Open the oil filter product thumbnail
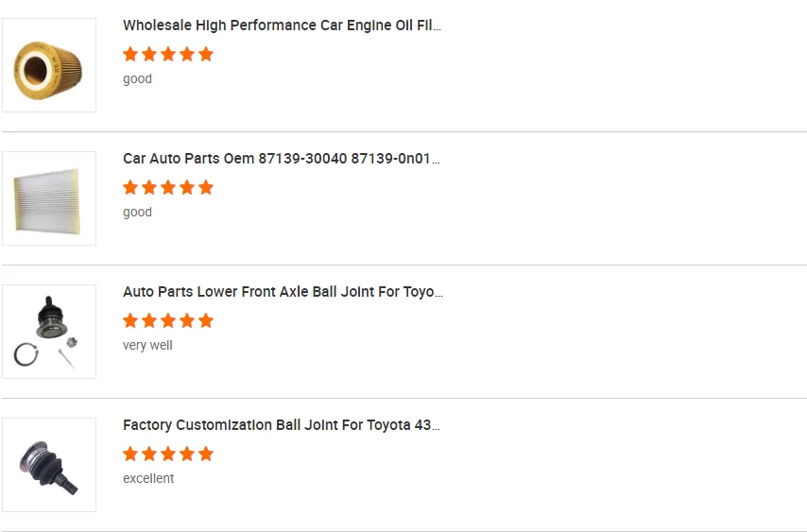This screenshot has height=532, width=807. (x=49, y=65)
